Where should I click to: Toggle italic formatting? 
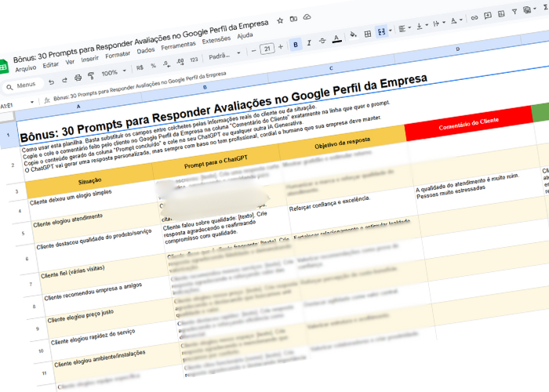pyautogui.click(x=309, y=42)
